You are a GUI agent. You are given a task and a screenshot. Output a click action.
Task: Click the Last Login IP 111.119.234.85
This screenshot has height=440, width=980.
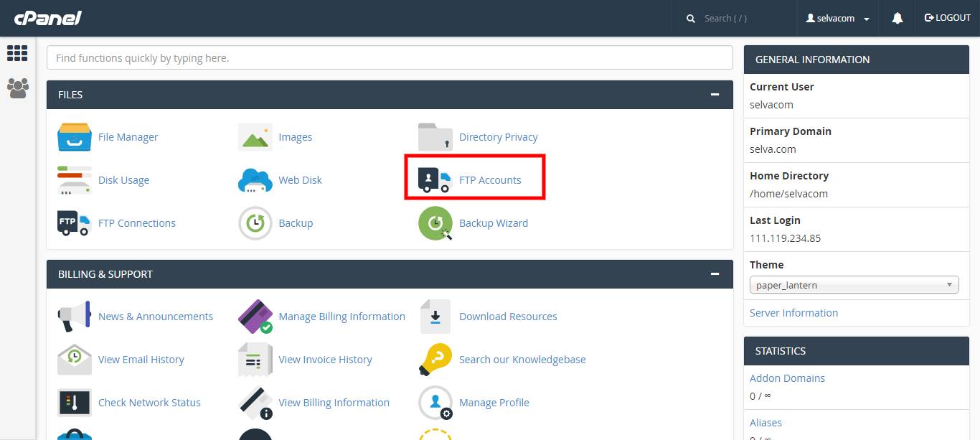point(786,238)
